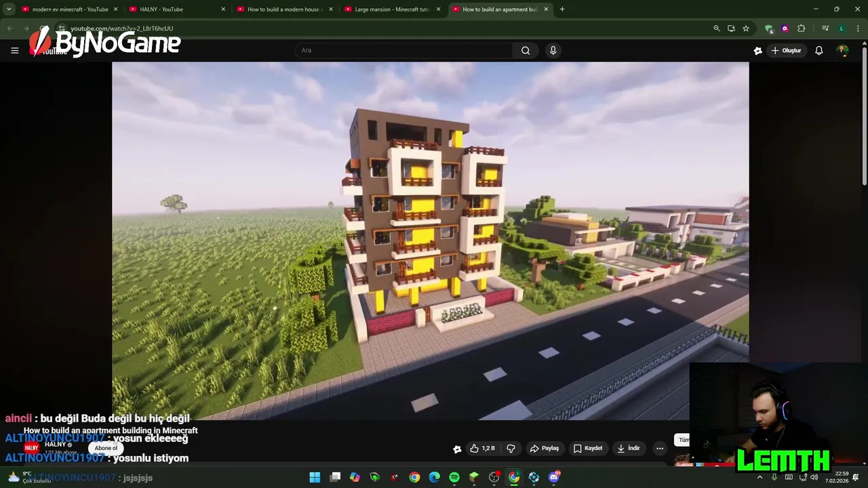Click the HALNY channel avatar
868x488 pixels.
[x=31, y=448]
